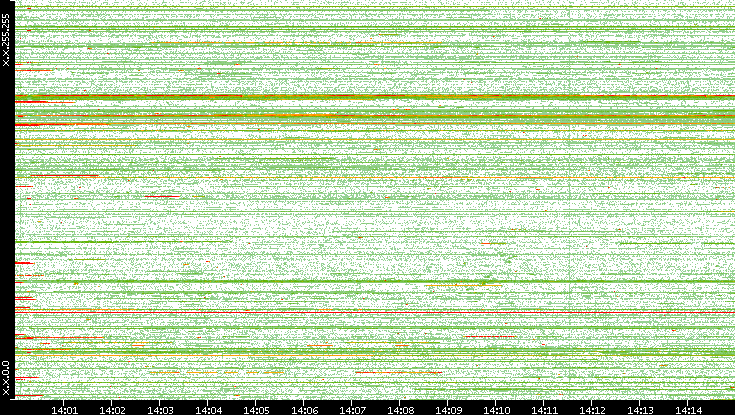Click the 14:06 time axis label
Image resolution: width=735 pixels, height=415 pixels.
click(x=304, y=410)
